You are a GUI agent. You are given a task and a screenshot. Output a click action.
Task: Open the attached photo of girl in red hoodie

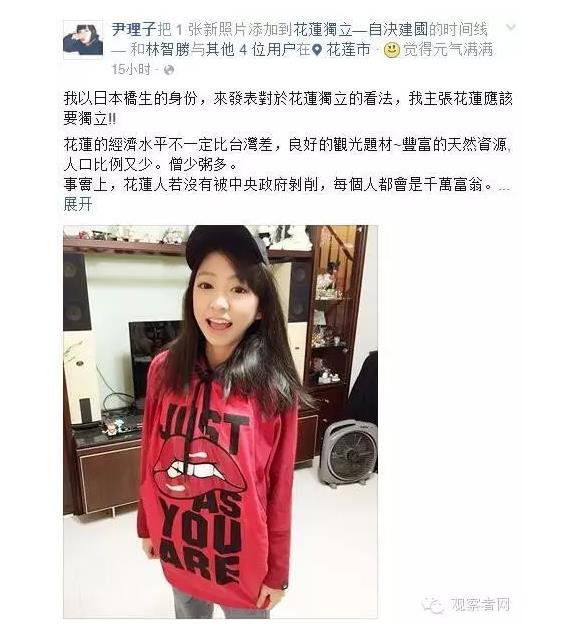coord(220,422)
